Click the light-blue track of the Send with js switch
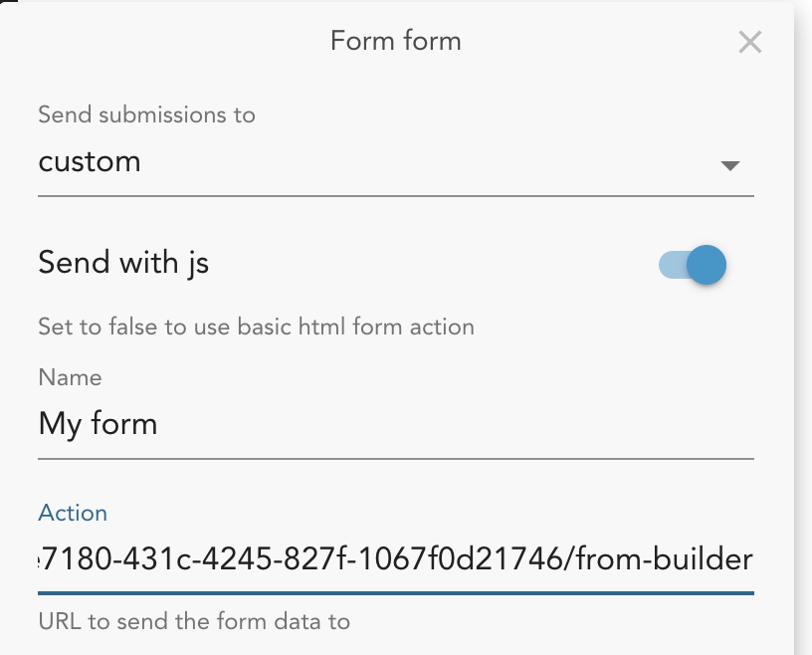This screenshot has width=812, height=655. point(671,265)
